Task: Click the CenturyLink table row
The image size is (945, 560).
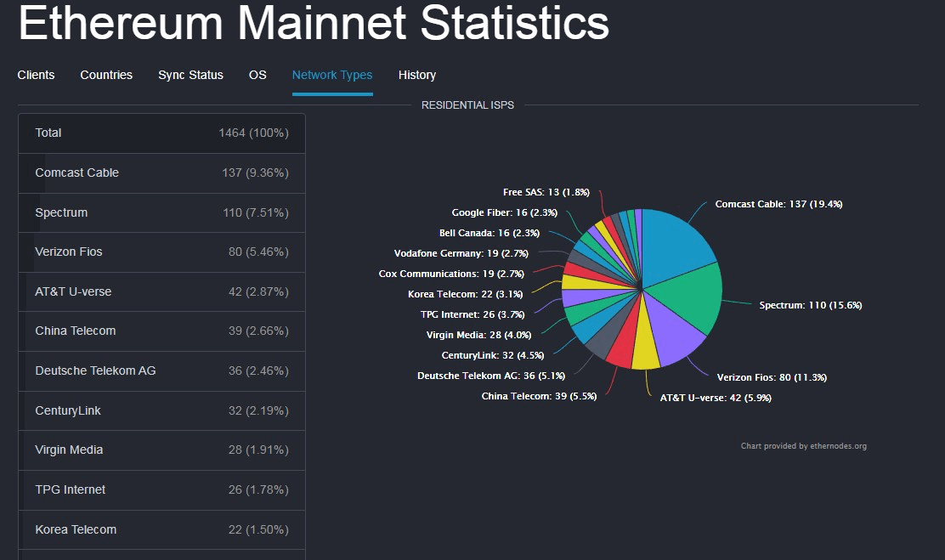Action: click(x=161, y=410)
